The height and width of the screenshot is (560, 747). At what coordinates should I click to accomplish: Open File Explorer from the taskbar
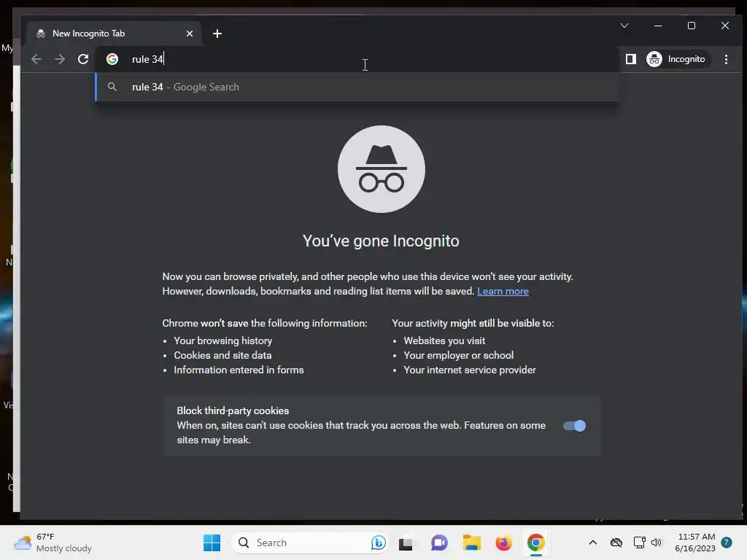472,542
